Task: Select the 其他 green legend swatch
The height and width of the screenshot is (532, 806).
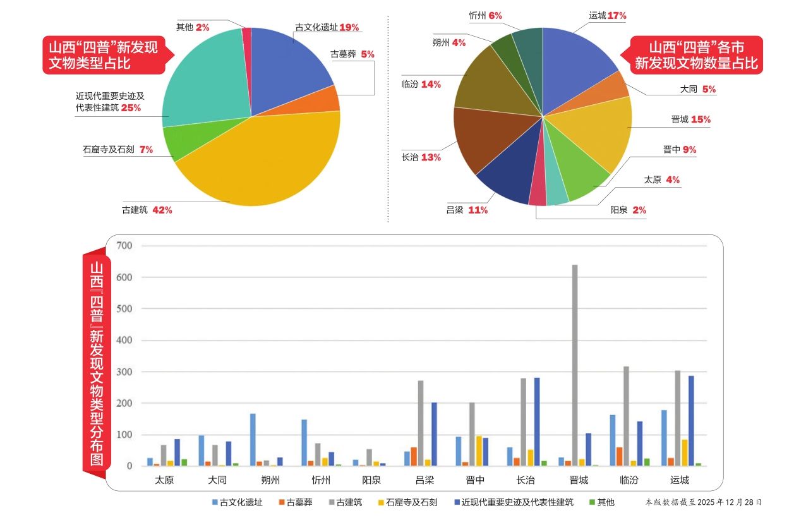Action: pyautogui.click(x=592, y=503)
